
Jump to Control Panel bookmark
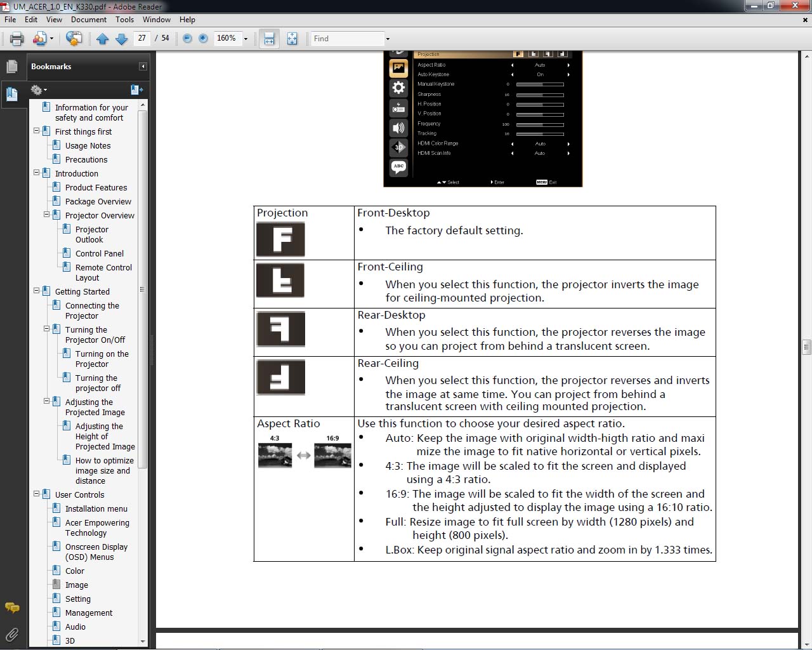(100, 253)
